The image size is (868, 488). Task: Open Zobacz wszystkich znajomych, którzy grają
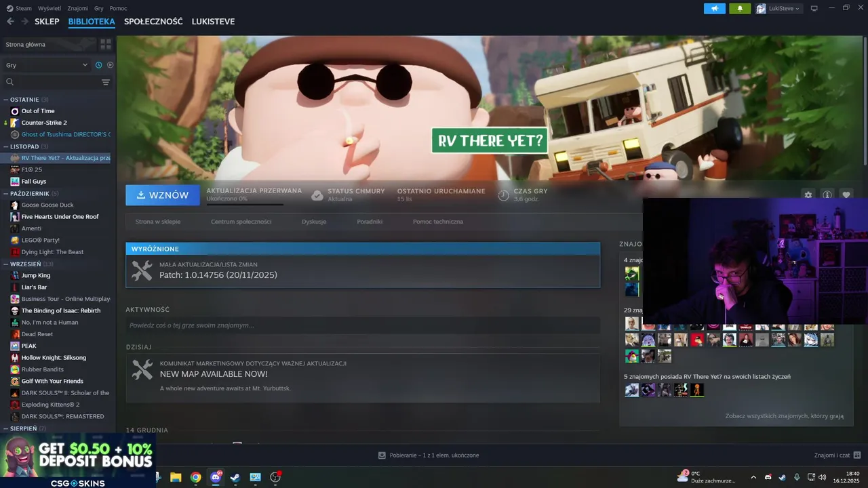click(x=785, y=416)
